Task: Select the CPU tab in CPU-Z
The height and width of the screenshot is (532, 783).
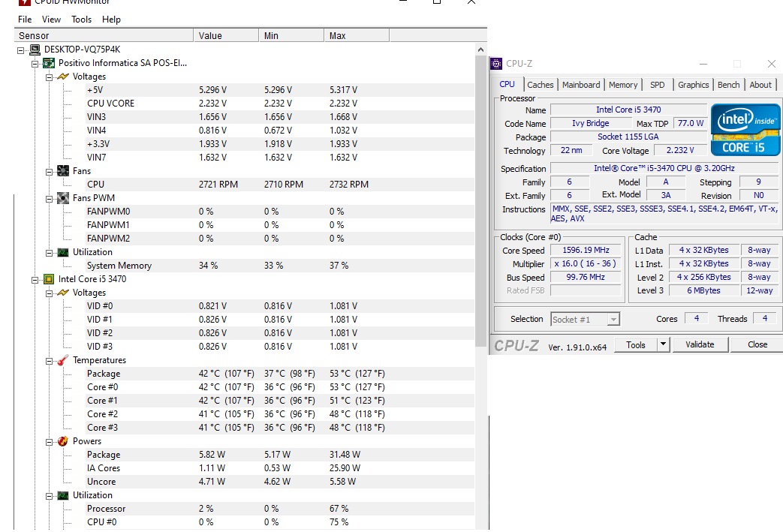Action: click(x=507, y=84)
